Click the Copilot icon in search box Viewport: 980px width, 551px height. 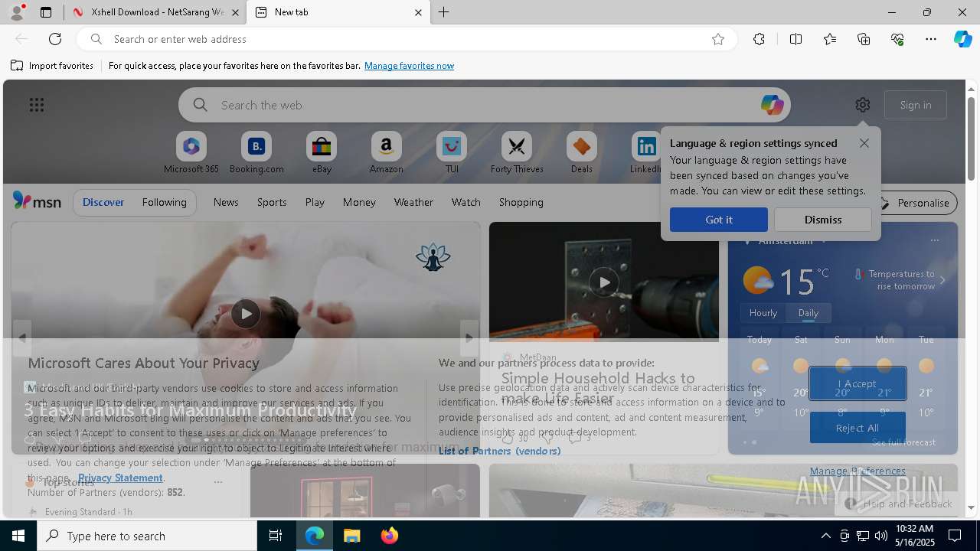tap(772, 105)
